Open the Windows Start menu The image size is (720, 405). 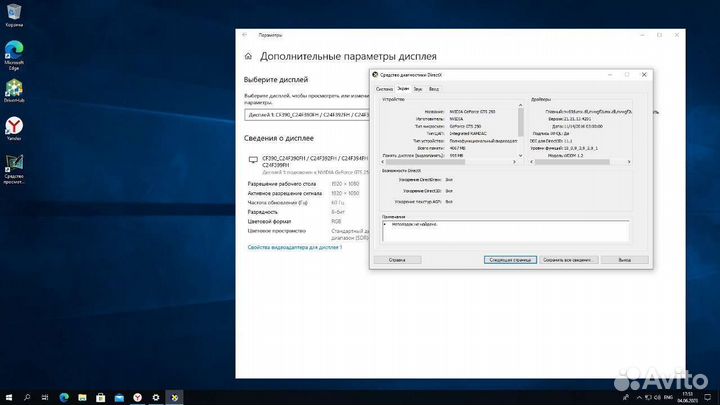9,397
